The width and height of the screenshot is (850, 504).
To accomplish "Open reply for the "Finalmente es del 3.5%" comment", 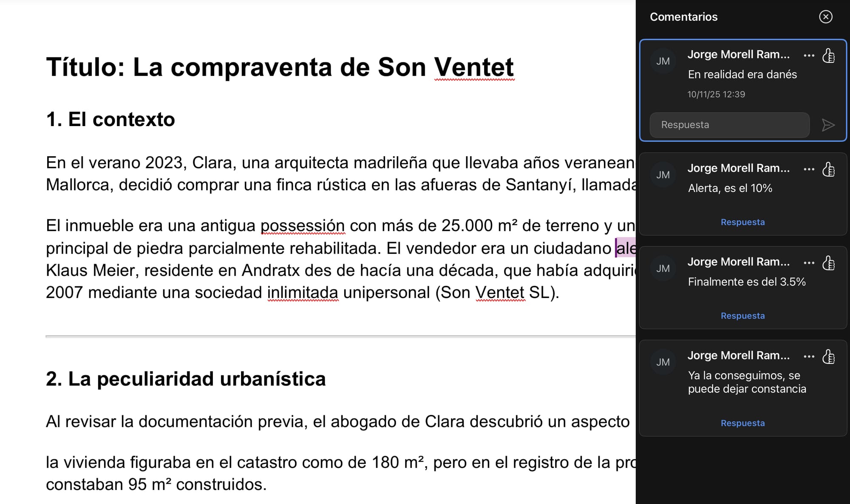I will click(x=742, y=316).
